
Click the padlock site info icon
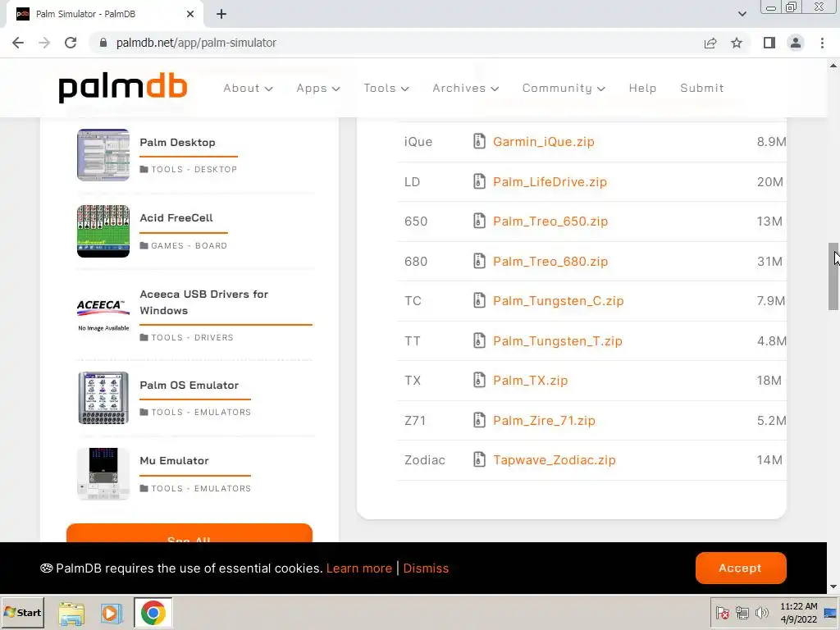(x=103, y=43)
